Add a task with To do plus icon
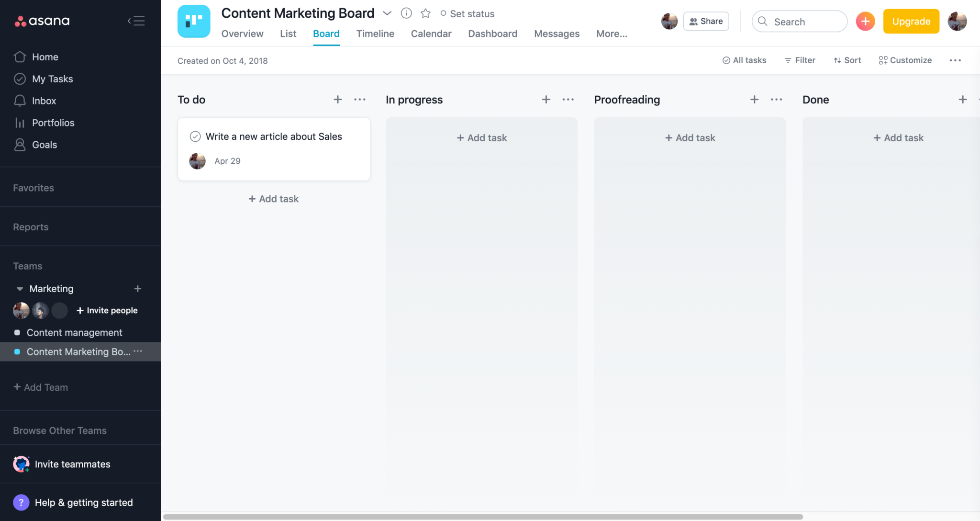Viewport: 980px width, 521px height. (338, 100)
